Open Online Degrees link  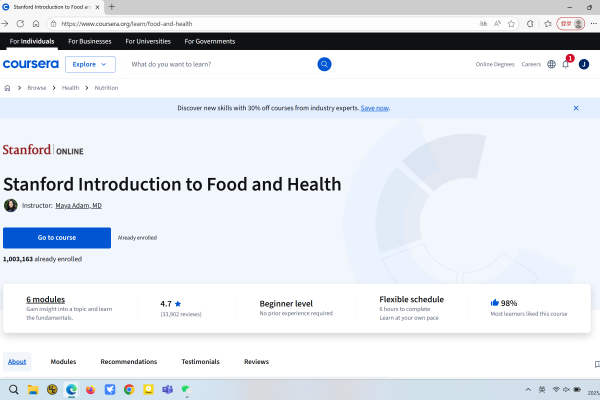tap(495, 64)
